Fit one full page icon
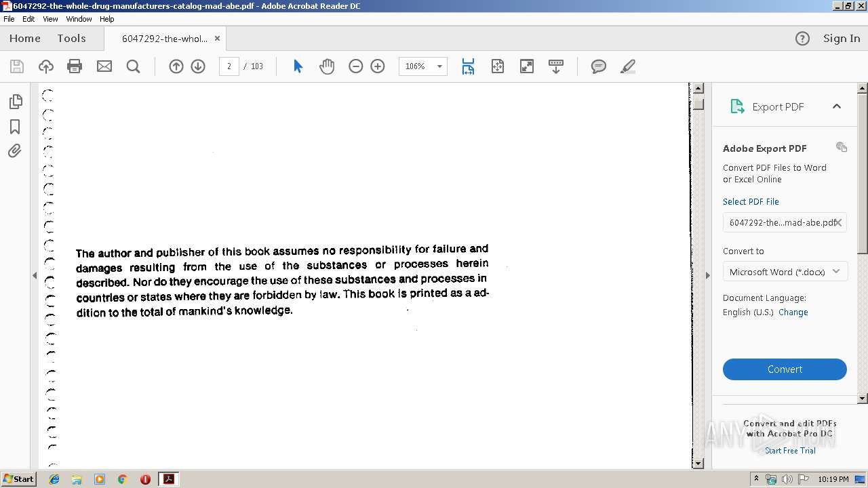Image resolution: width=868 pixels, height=488 pixels. pos(498,66)
